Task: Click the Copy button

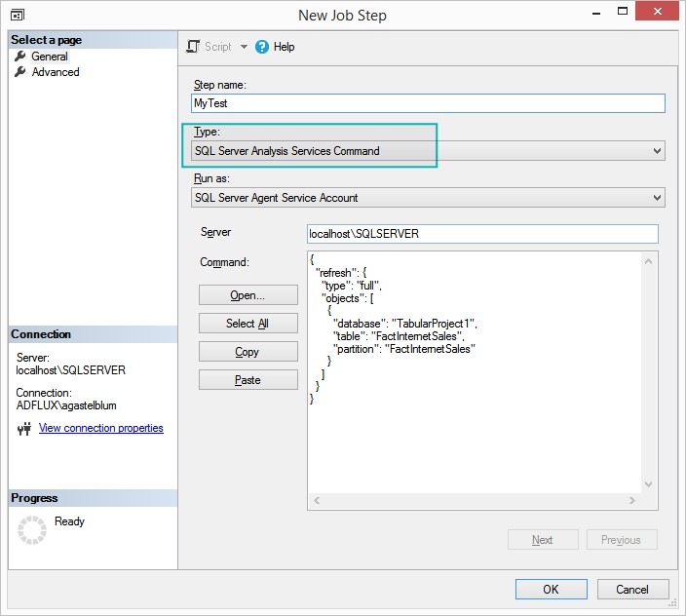Action: pos(248,352)
